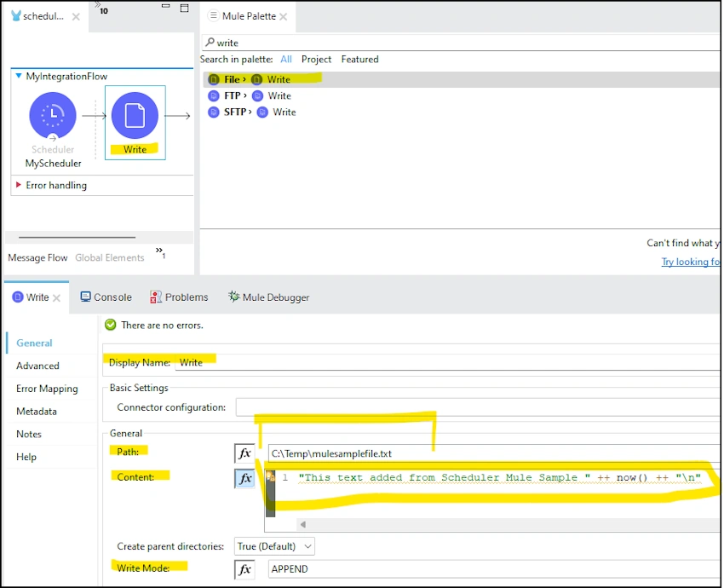The width and height of the screenshot is (724, 588).
Task: Open the Console tab
Action: pos(106,297)
